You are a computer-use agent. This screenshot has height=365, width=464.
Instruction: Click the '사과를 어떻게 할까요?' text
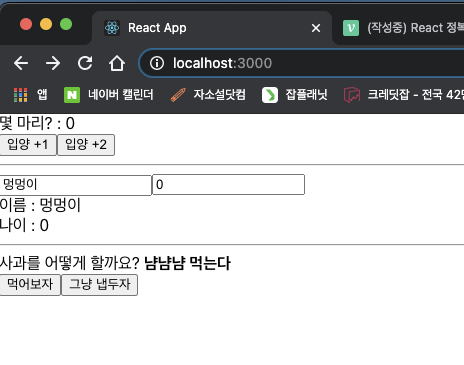point(70,263)
